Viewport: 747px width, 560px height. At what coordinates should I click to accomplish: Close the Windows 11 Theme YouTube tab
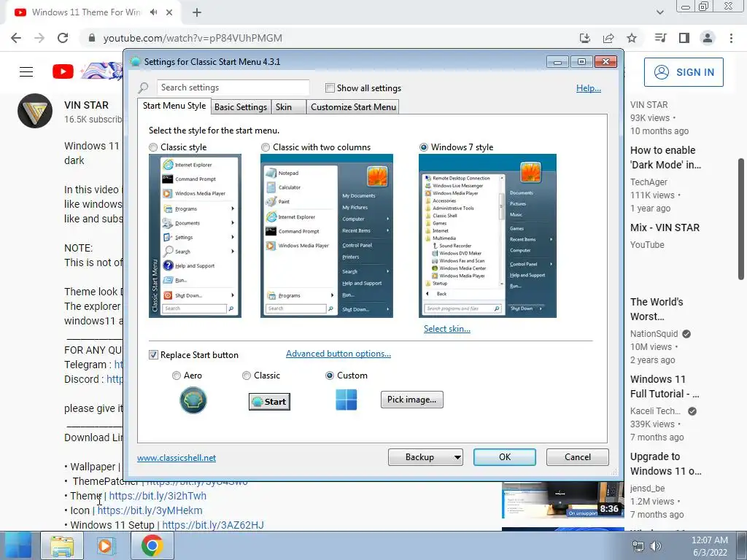[x=169, y=12]
